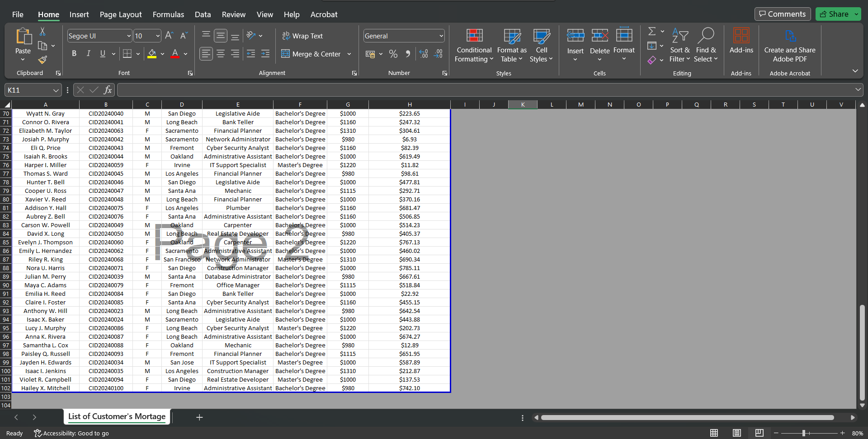Click Create and Share Adobe PDF icon
The width and height of the screenshot is (868, 439).
click(x=790, y=35)
